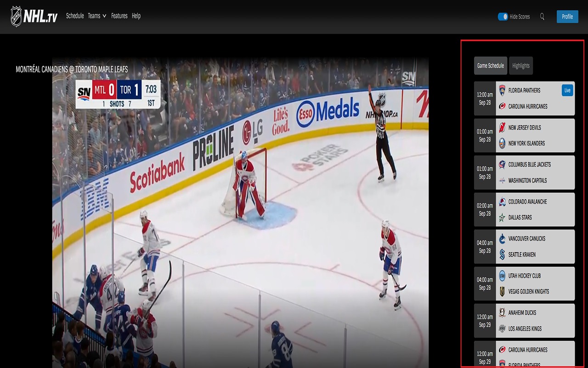Select the New Jersey Devils logo
This screenshot has width=588, height=368.
pos(502,127)
